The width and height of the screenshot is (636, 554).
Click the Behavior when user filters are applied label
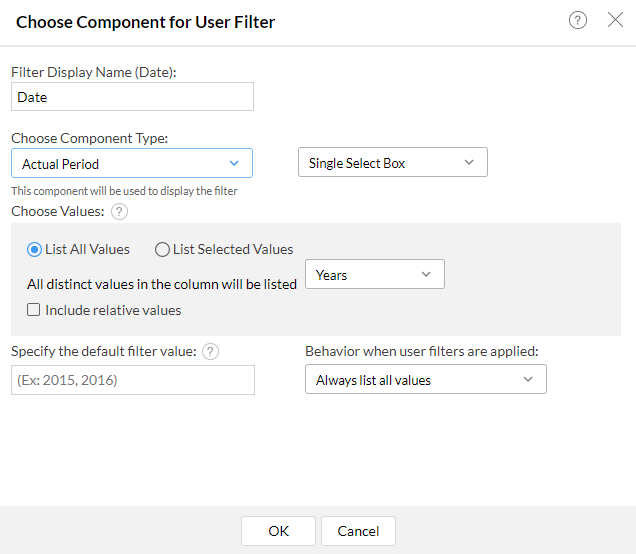point(422,351)
